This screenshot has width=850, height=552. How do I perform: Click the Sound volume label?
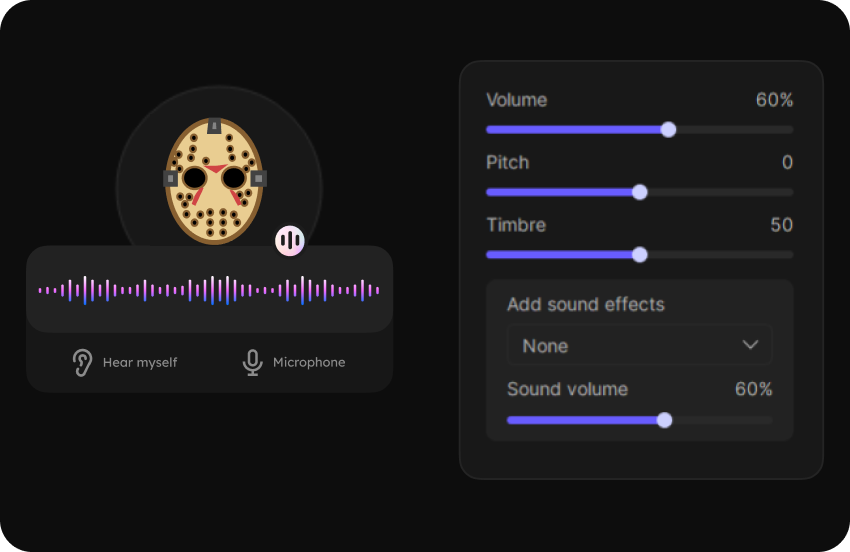[568, 389]
